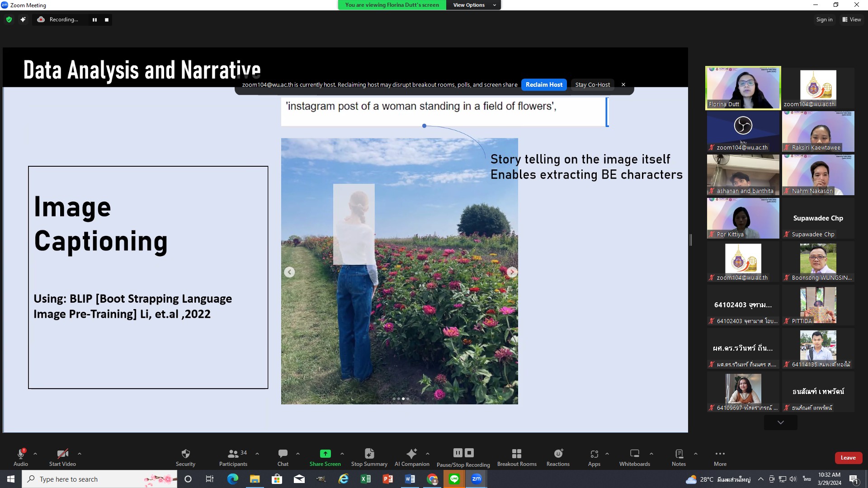Image resolution: width=868 pixels, height=488 pixels.
Task: Open Breakout Rooms
Action: coord(517,454)
